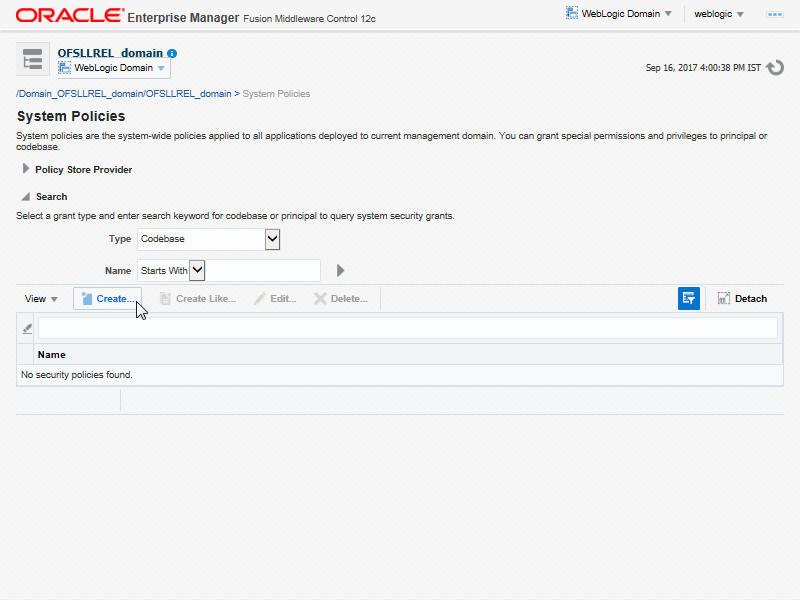The height and width of the screenshot is (600, 800).
Task: Open the Type Codebase dropdown
Action: click(208, 239)
